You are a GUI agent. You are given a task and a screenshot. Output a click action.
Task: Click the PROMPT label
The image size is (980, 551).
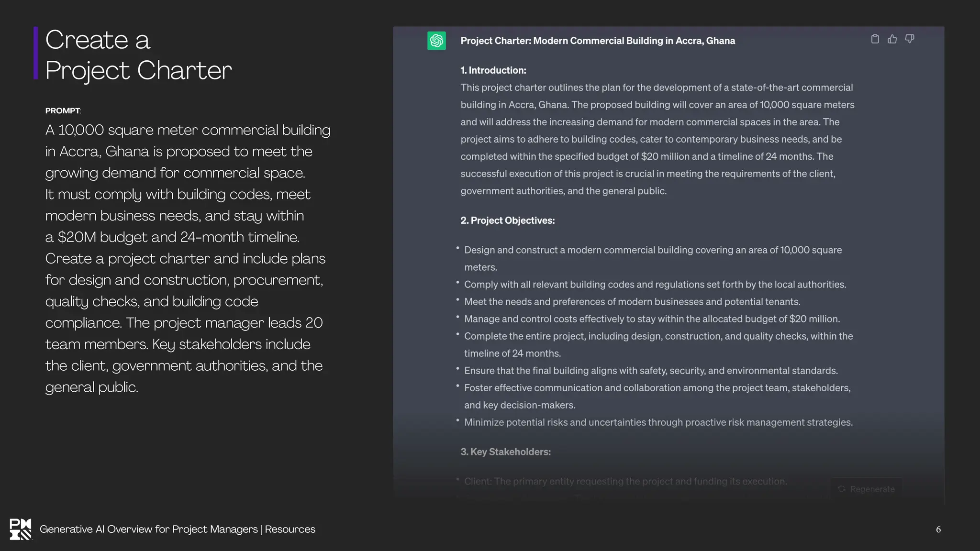(x=63, y=110)
